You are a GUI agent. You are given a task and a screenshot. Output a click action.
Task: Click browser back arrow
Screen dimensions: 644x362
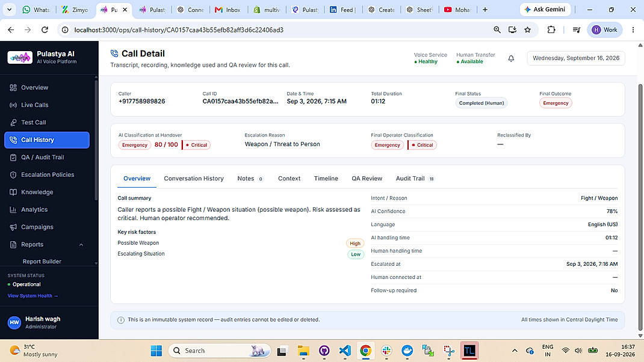pyautogui.click(x=11, y=30)
